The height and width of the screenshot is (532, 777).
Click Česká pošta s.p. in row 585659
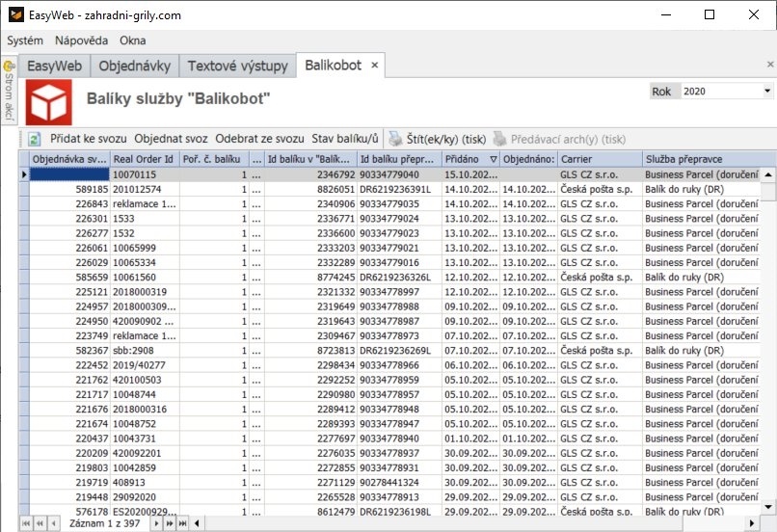tap(600, 278)
